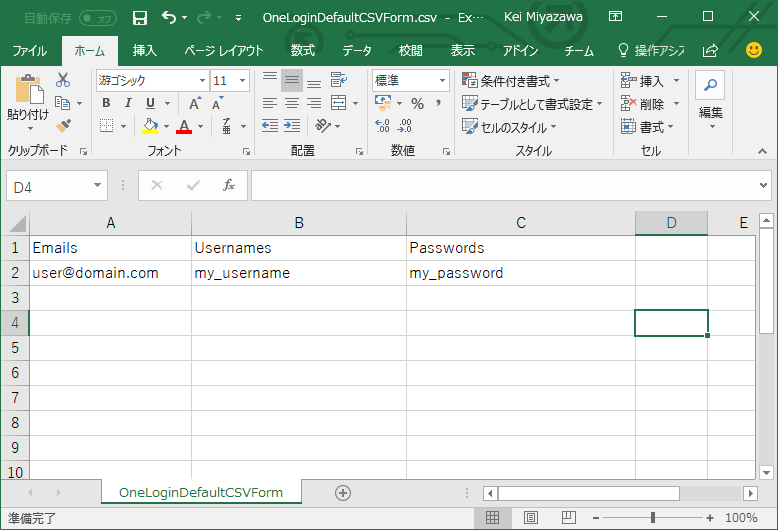The height and width of the screenshot is (530, 778).
Task: Open セルのスタイル cell styles button
Action: click(509, 127)
